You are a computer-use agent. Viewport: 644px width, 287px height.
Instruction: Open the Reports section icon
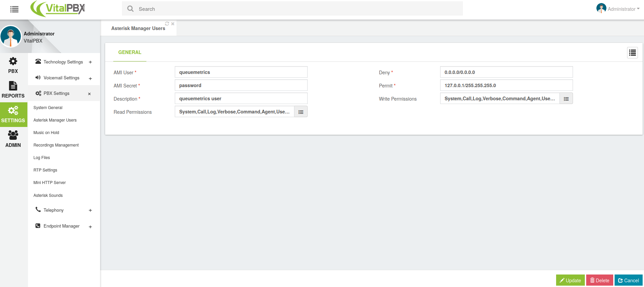[x=13, y=86]
